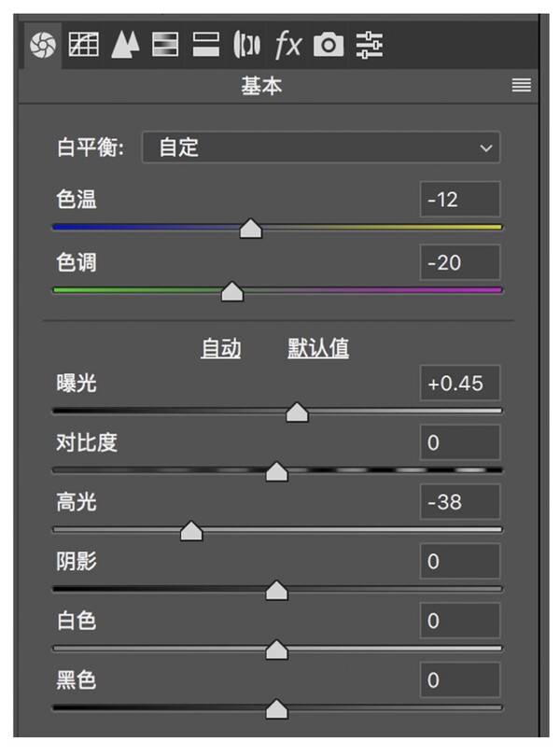Open the Effects fx panel
This screenshot has height=755, width=560.
pos(287,44)
